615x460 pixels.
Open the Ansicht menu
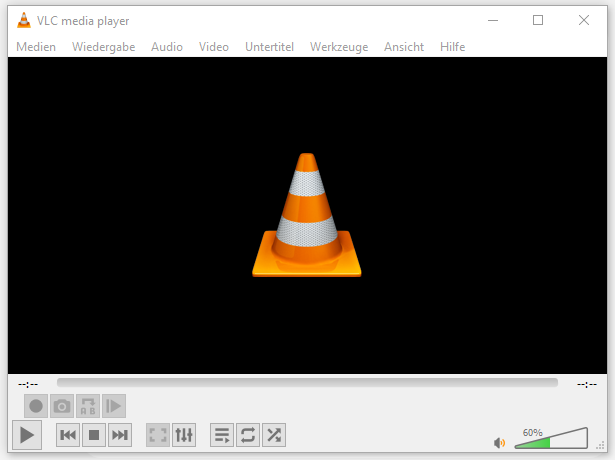pos(404,47)
